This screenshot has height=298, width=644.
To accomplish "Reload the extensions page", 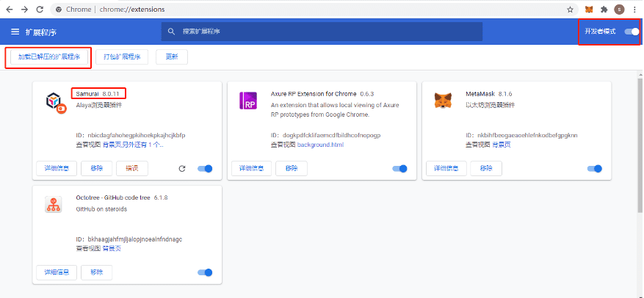I will click(x=40, y=9).
